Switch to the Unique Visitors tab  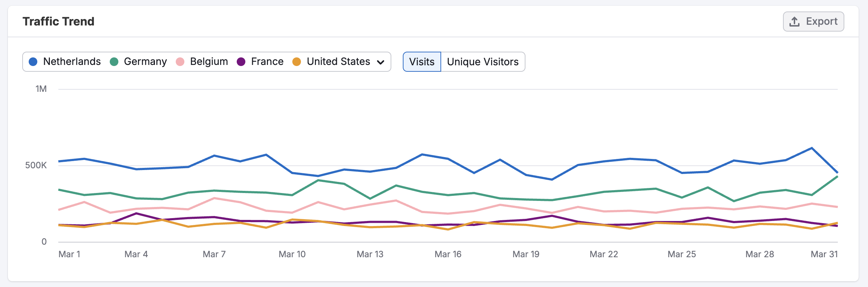pos(482,62)
